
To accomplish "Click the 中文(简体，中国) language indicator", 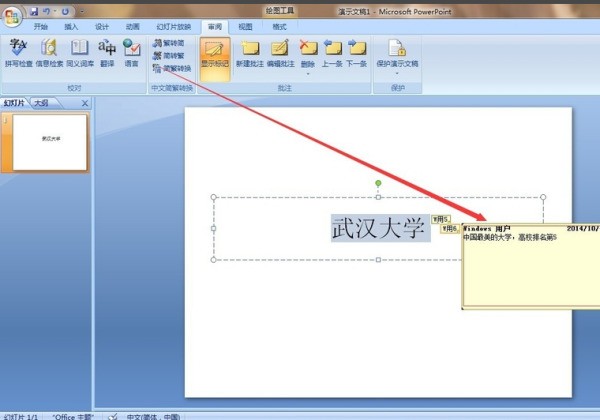I will pyautogui.click(x=153, y=417).
